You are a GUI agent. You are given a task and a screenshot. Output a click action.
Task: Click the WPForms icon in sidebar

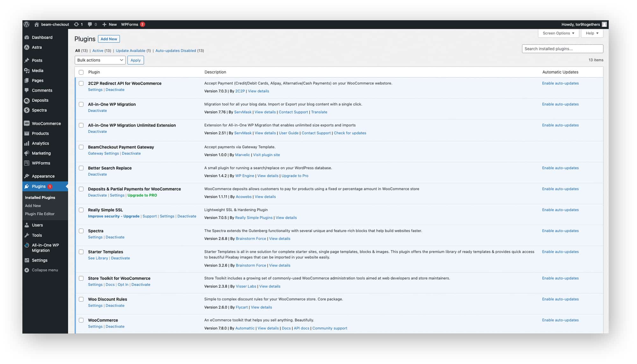pos(27,163)
